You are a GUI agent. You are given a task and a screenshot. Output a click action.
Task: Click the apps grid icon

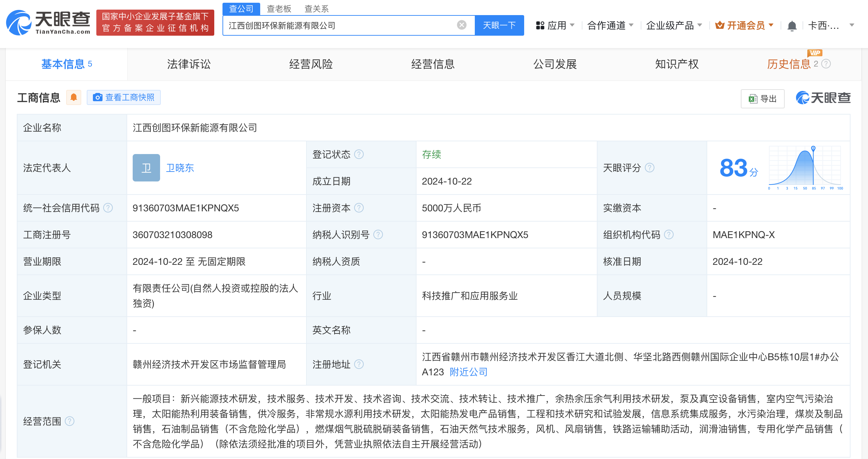tap(540, 25)
